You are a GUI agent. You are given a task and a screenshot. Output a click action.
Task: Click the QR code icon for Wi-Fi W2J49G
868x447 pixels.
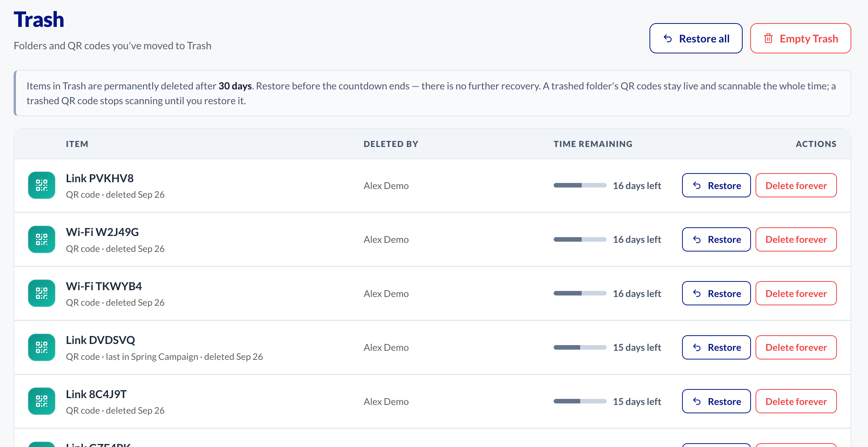42,239
